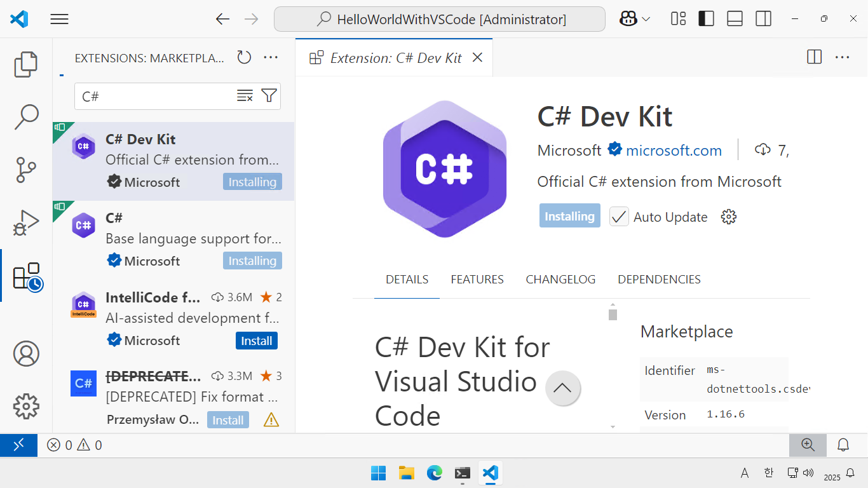Open the filter extensions dropdown
Viewport: 868px width, 488px height.
268,96
